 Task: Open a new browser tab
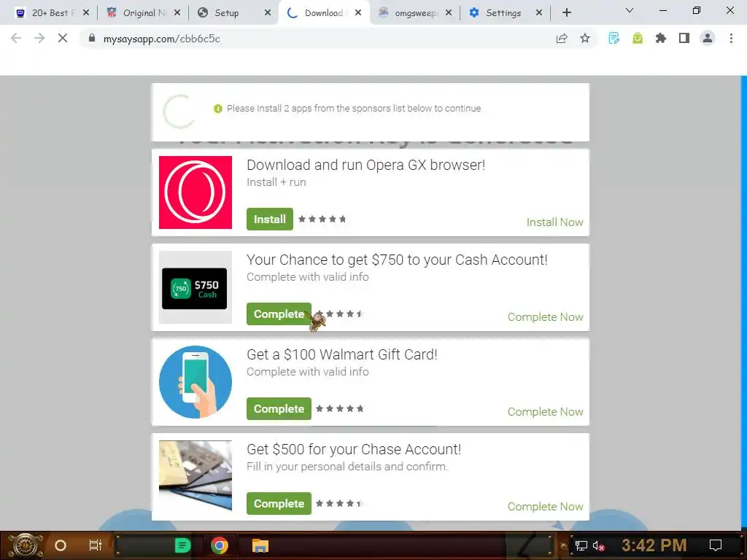(566, 13)
